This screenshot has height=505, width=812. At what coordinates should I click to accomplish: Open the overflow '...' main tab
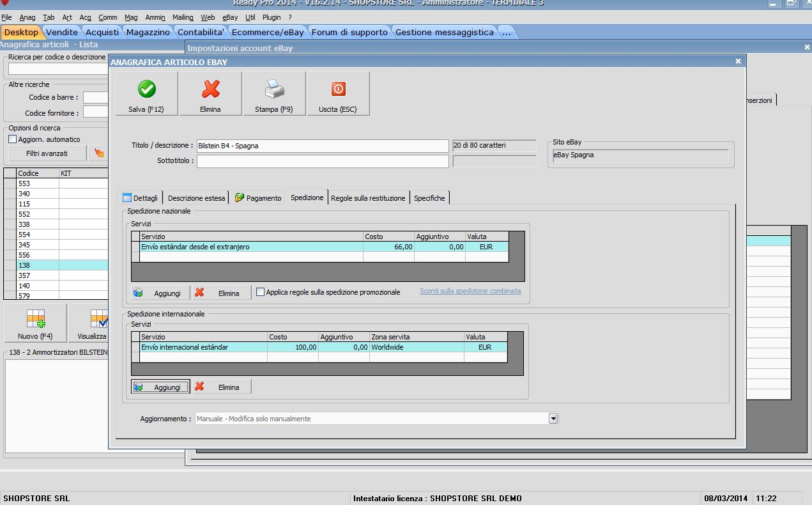pos(506,32)
